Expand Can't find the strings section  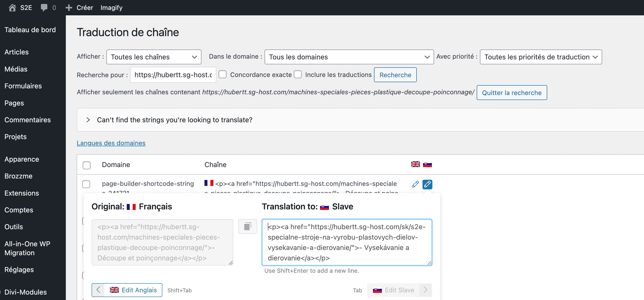point(88,120)
